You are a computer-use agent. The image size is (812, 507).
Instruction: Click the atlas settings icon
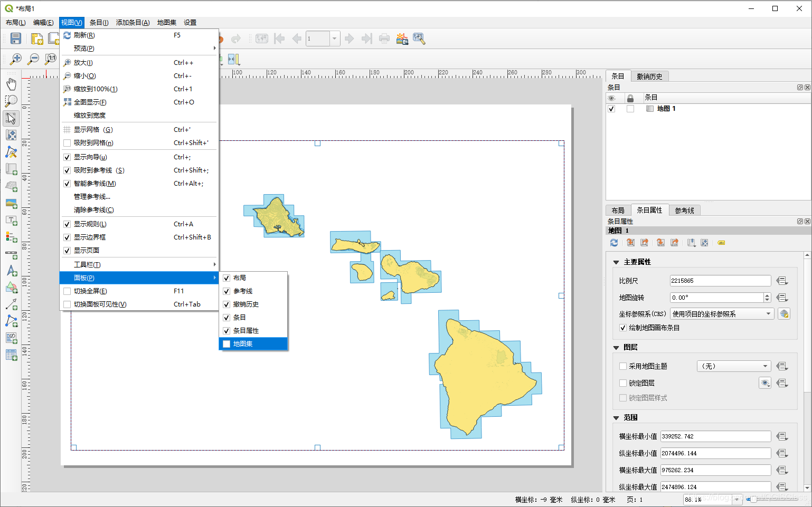tap(419, 39)
